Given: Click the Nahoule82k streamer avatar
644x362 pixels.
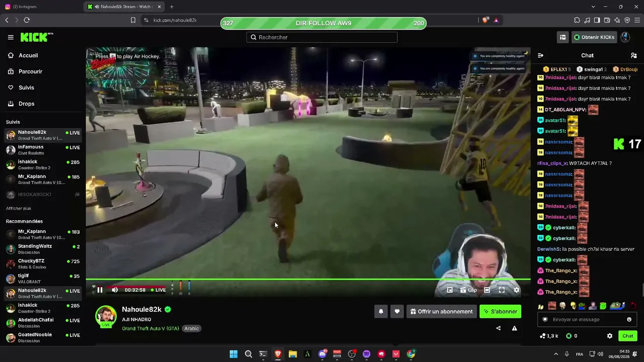Looking at the screenshot, I should click(106, 316).
